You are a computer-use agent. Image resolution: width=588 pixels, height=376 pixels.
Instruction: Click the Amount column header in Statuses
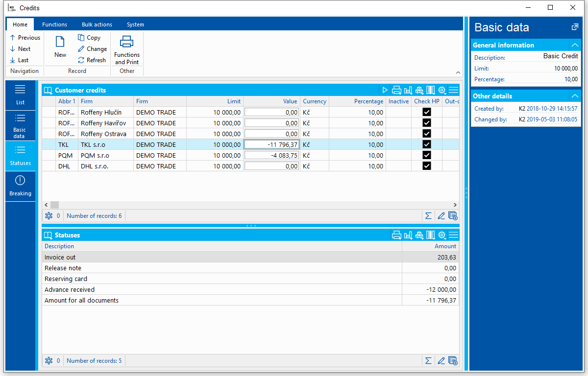tap(430, 246)
